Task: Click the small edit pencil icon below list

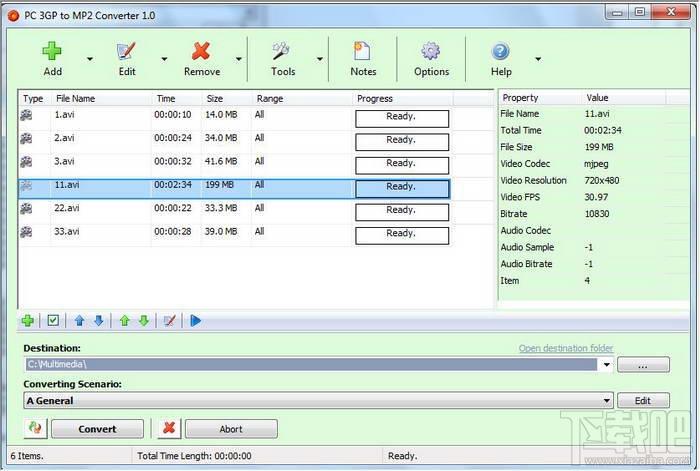Action: 170,321
